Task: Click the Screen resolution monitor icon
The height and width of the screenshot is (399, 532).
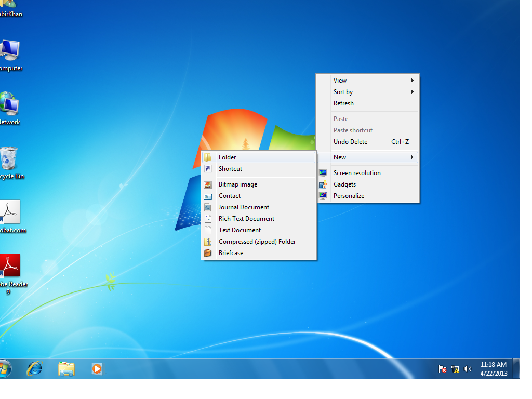Action: pos(323,173)
